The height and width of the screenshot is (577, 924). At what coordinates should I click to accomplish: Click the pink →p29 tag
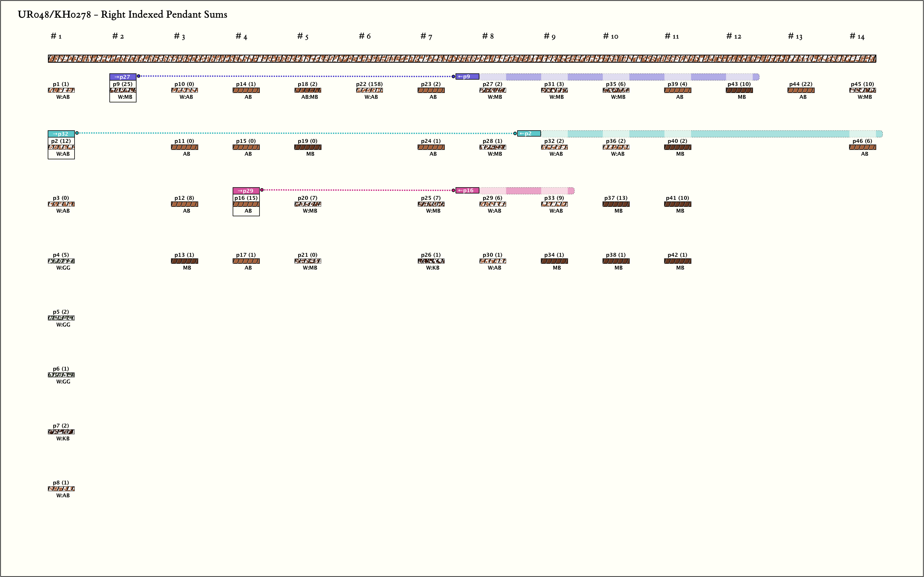(246, 191)
